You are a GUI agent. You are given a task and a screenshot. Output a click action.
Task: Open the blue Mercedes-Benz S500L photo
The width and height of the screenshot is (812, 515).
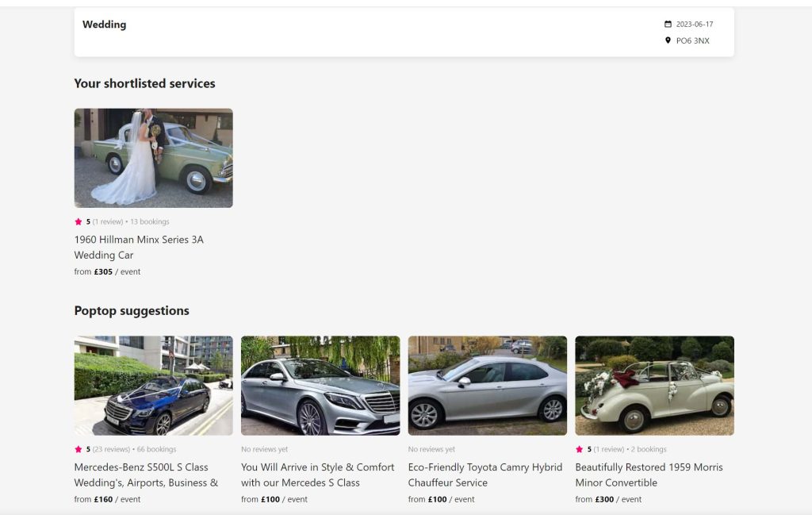[x=153, y=386]
